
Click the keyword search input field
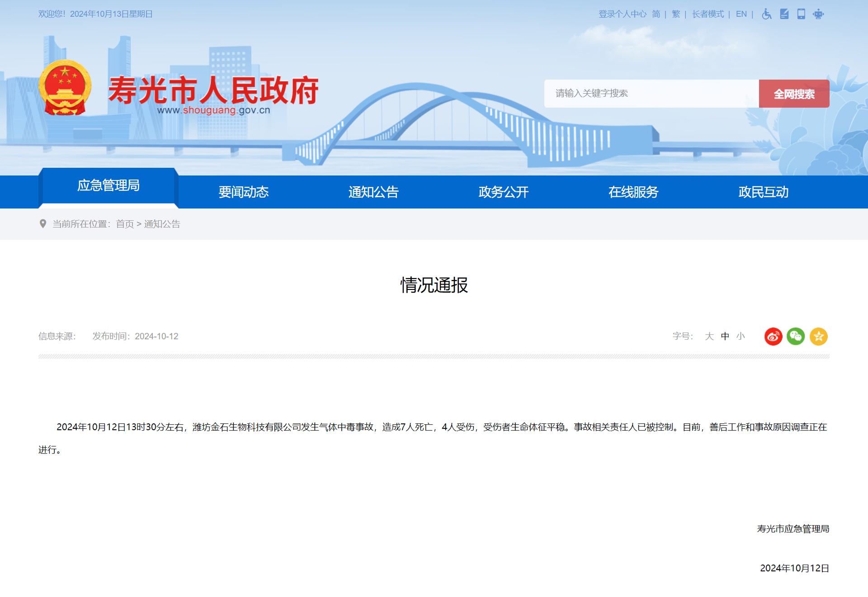coord(646,94)
